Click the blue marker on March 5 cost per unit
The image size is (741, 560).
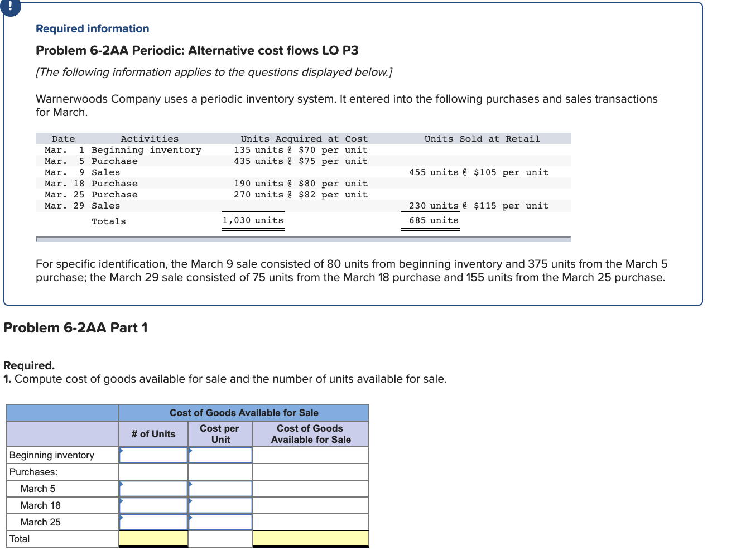(x=190, y=483)
